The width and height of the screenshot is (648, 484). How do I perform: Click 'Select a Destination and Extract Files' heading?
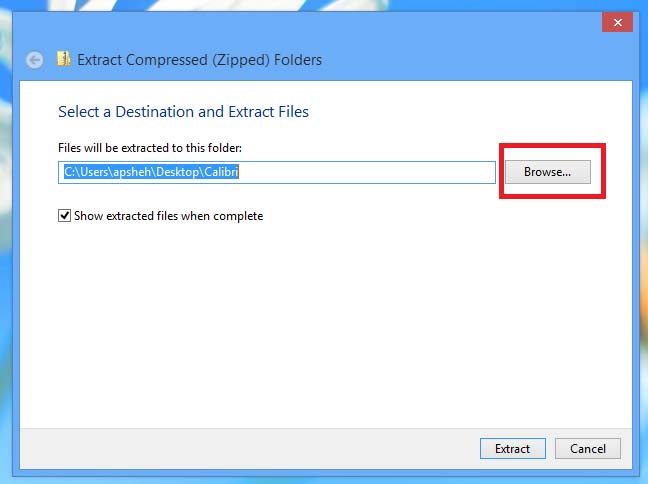(183, 112)
